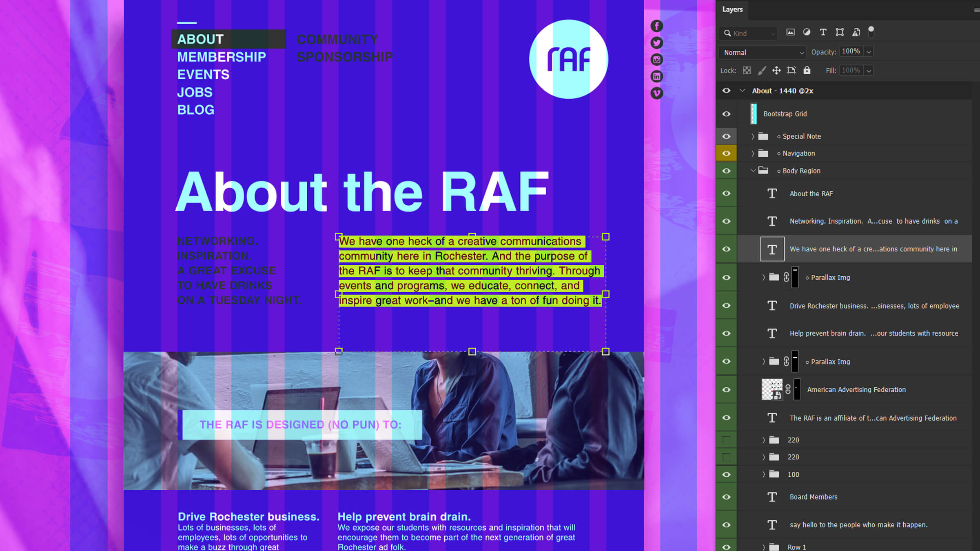
Task: Toggle visibility of Navigation group
Action: point(726,153)
